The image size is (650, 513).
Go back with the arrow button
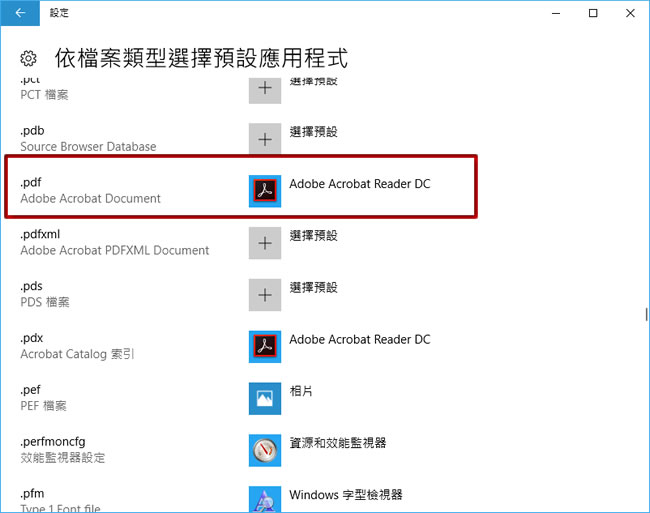pos(20,13)
